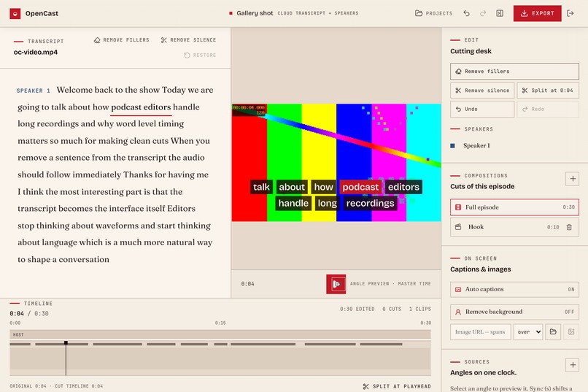The height and width of the screenshot is (392, 588).
Task: Click the OpenCast logo icon
Action: (15, 13)
